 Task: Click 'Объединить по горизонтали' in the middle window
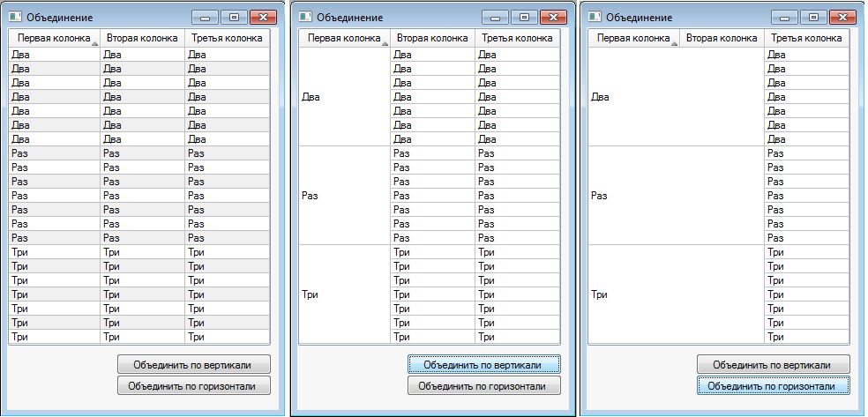(483, 385)
